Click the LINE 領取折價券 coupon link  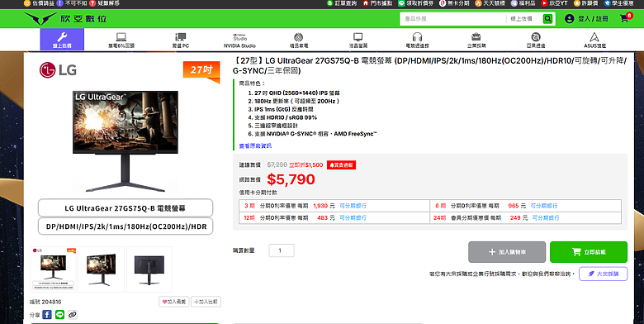415,3
